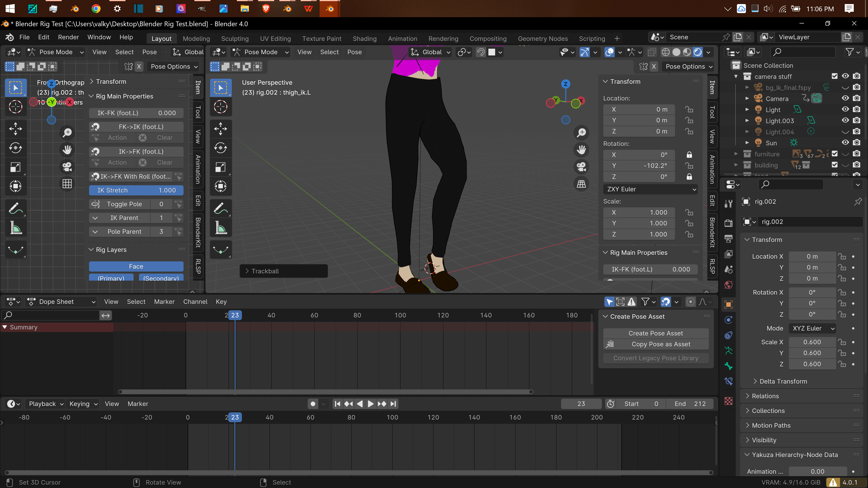
Task: Open the Playback dropdown menu
Action: point(46,404)
